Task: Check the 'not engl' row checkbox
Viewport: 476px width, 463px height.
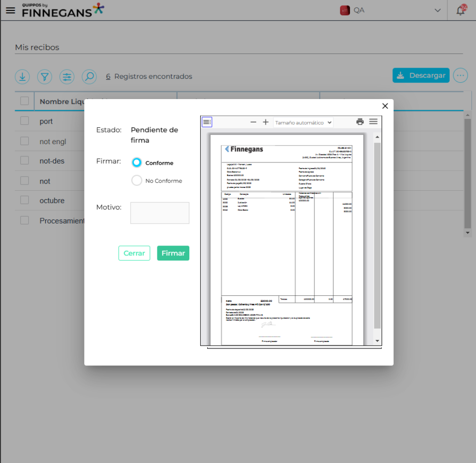Action: 24,141
